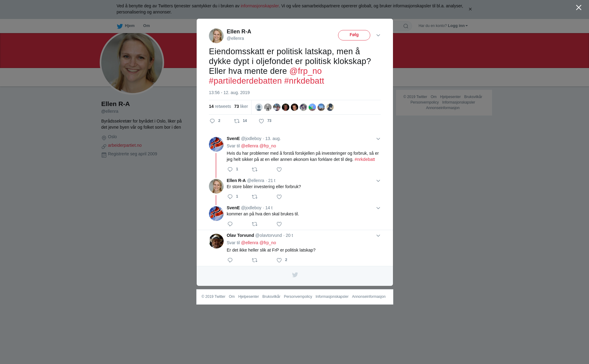Reply to the main tweet
The height and width of the screenshot is (364, 589).
coord(212,121)
